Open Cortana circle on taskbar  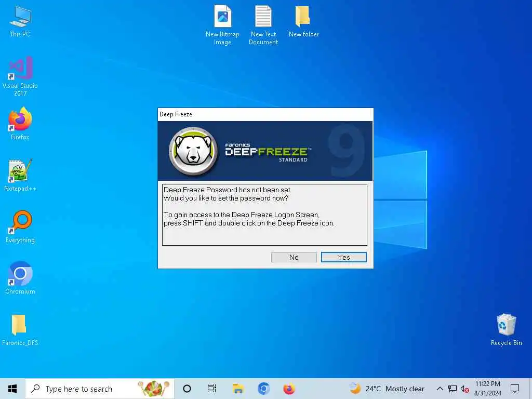[x=187, y=389]
